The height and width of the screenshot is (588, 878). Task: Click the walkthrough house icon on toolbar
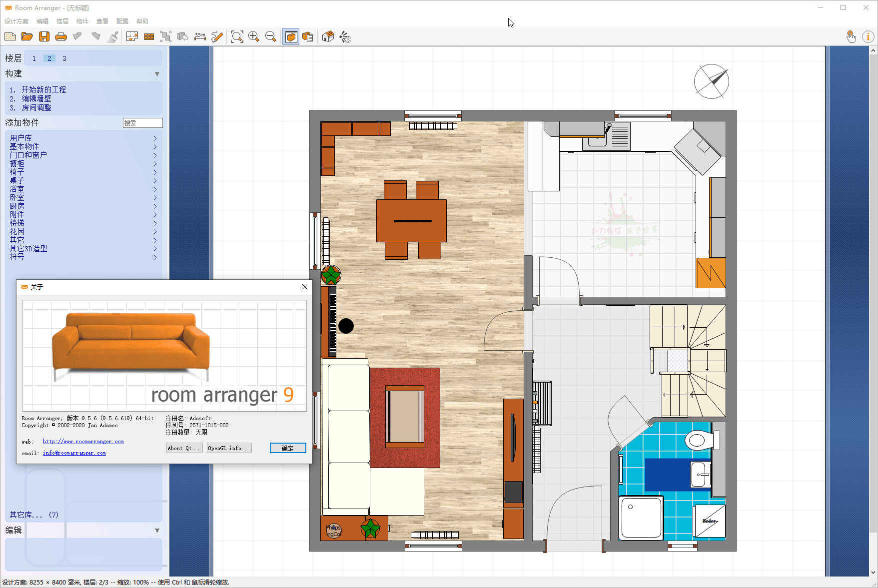click(327, 36)
